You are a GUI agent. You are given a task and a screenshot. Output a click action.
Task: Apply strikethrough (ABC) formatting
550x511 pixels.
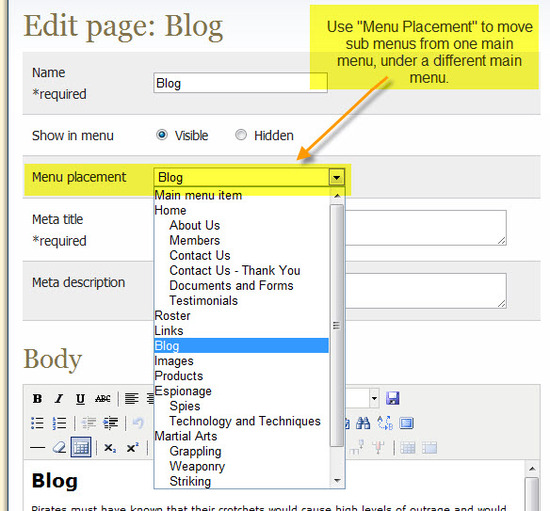tap(102, 398)
